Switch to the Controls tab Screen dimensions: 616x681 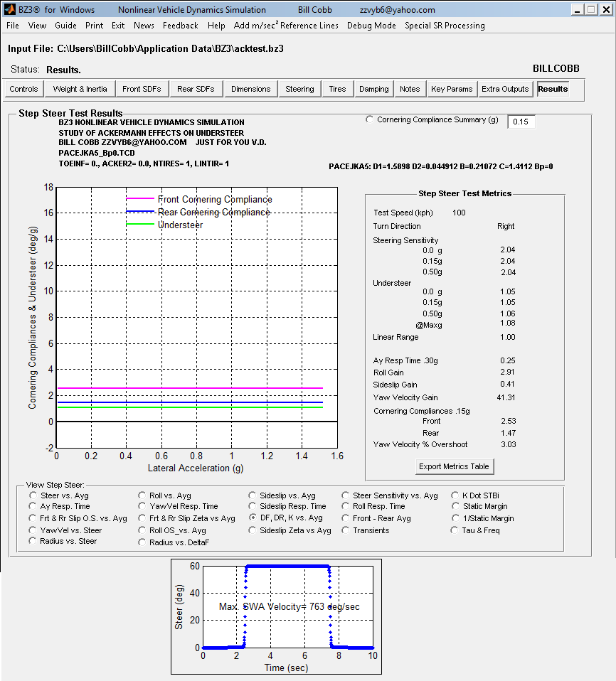pos(24,89)
